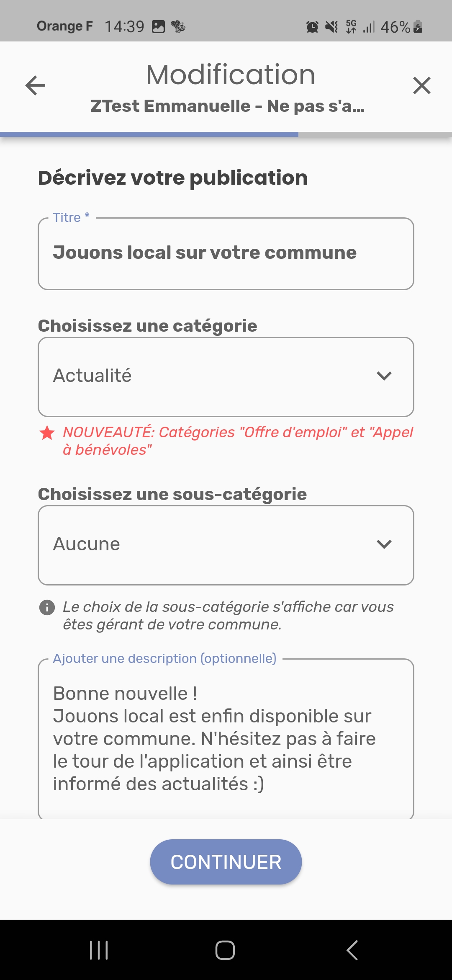This screenshot has height=980, width=452.
Task: Tap the muted sound status icon
Action: point(331,27)
